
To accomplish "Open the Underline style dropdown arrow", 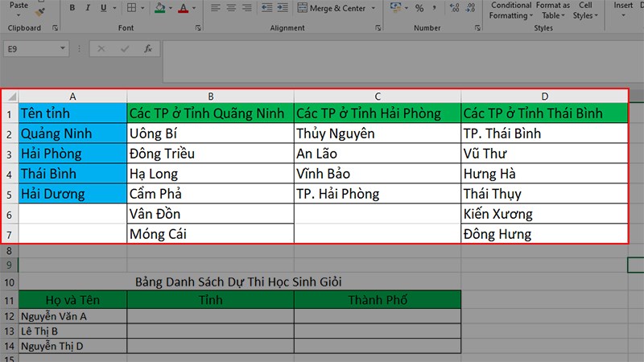I will click(114, 8).
